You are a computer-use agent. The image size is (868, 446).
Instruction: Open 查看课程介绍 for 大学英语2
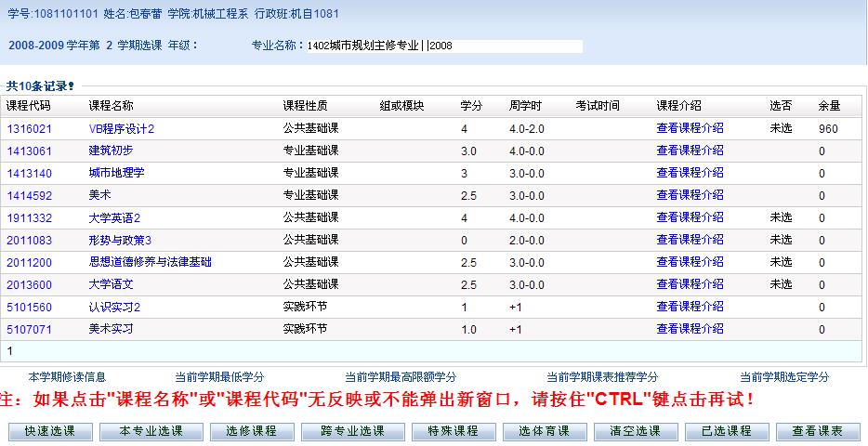[x=689, y=217]
